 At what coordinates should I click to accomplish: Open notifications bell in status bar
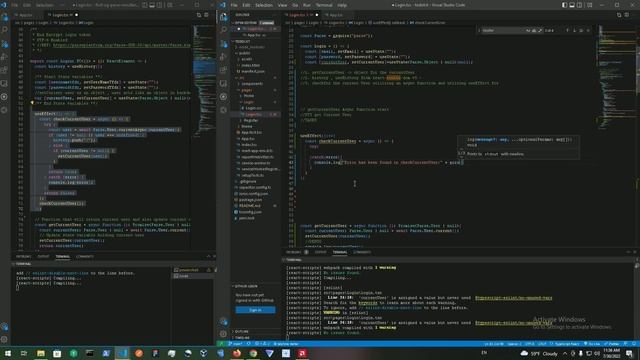634,344
